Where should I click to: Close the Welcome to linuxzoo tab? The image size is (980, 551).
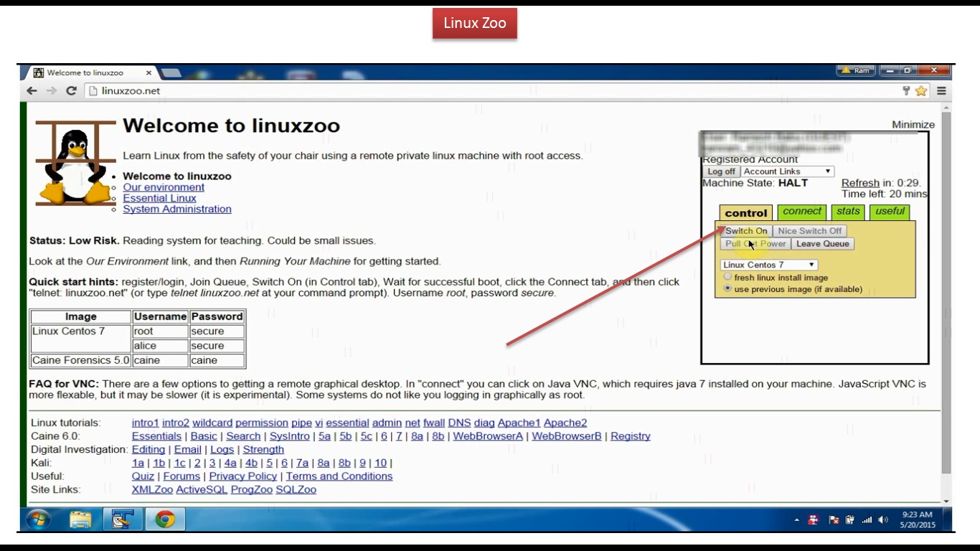tap(149, 72)
